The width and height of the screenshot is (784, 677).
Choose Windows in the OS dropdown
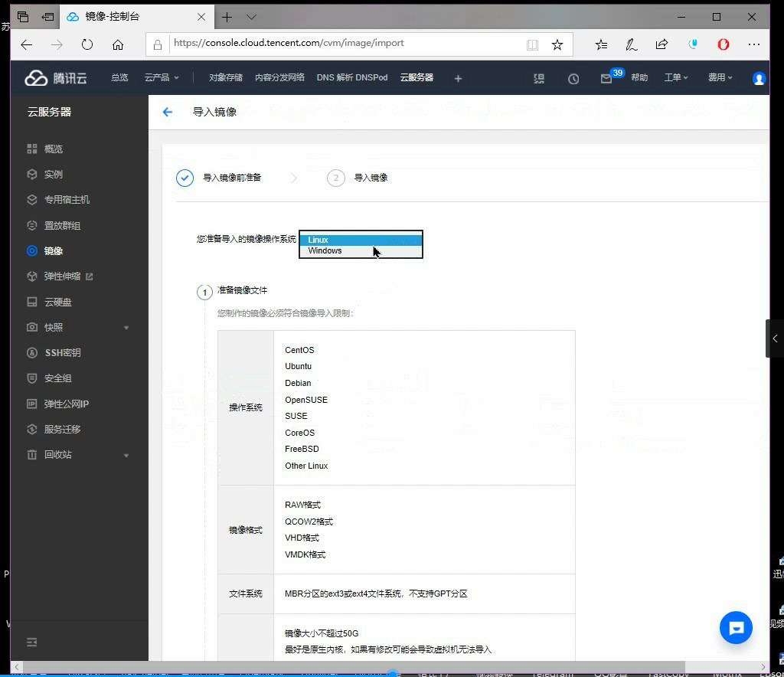click(x=361, y=250)
